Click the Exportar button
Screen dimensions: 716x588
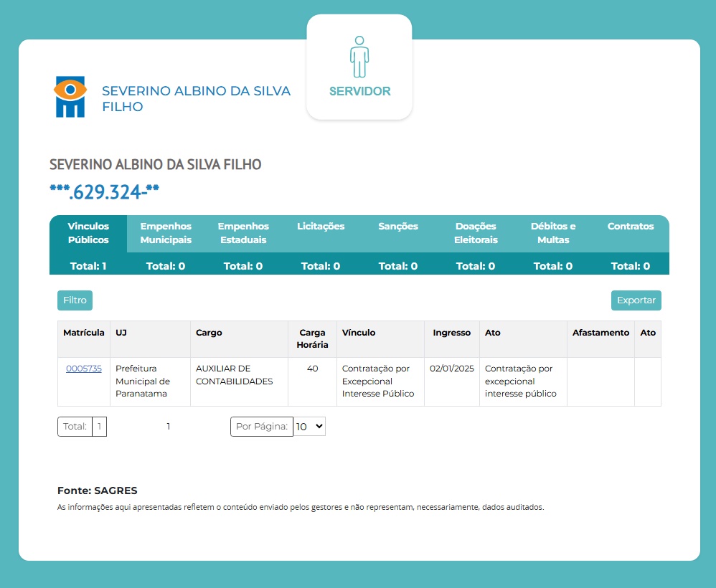pyautogui.click(x=636, y=300)
